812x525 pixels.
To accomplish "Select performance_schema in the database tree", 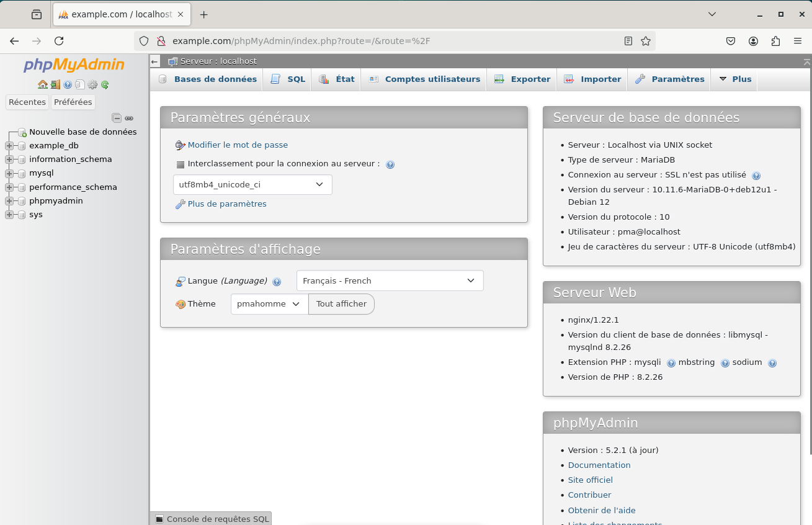I will coord(73,187).
